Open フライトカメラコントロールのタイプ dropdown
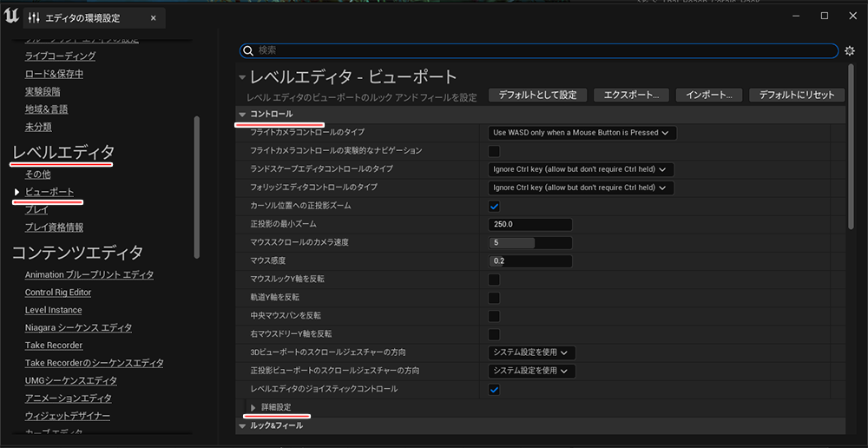Screen dimensions: 868x448 click(582, 133)
